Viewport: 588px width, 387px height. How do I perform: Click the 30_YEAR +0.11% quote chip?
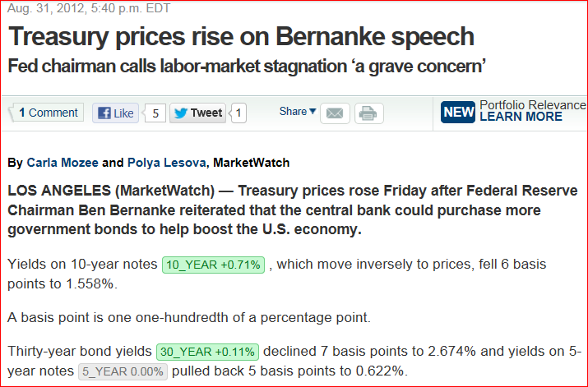(207, 352)
